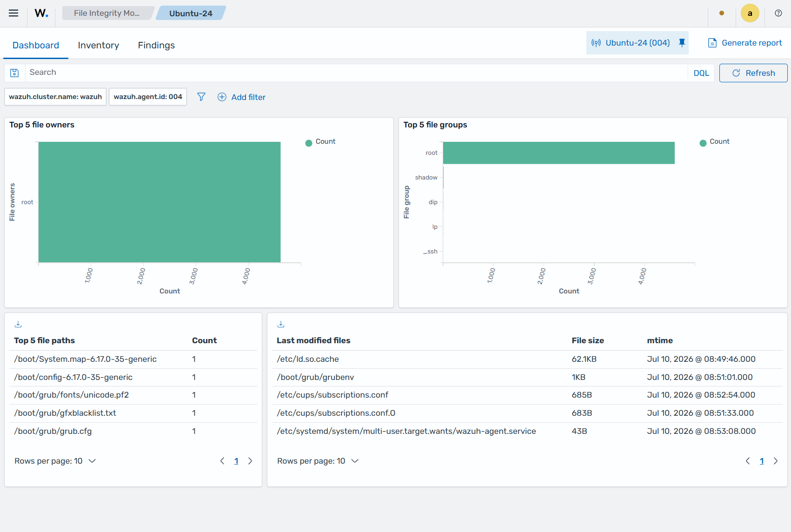Click Add filter
This screenshot has height=532, width=791.
(241, 97)
